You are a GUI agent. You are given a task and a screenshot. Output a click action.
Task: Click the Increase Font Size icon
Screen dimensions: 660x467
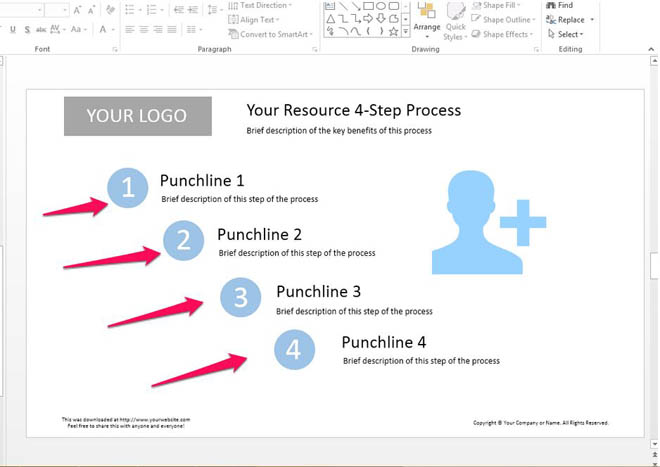pos(77,10)
